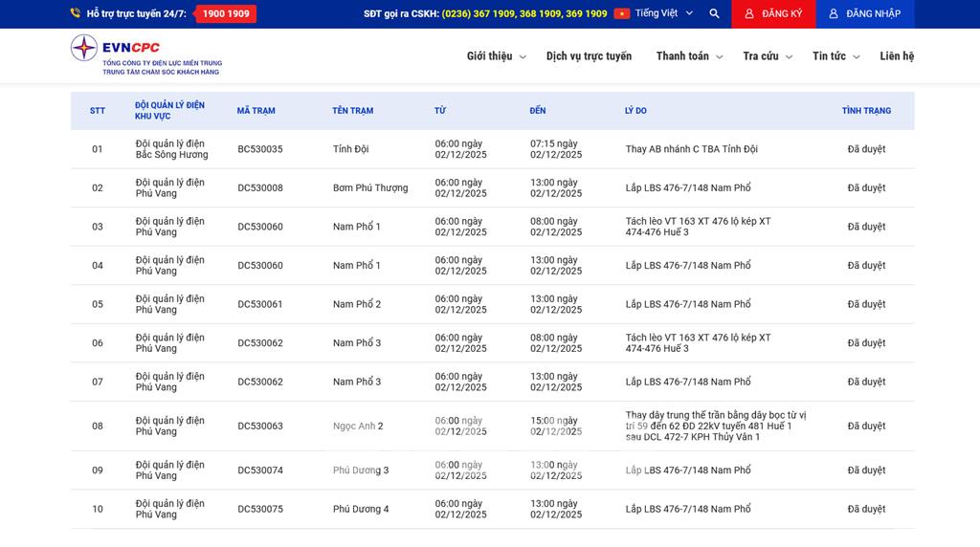Click the Vietnam flag icon

point(622,14)
